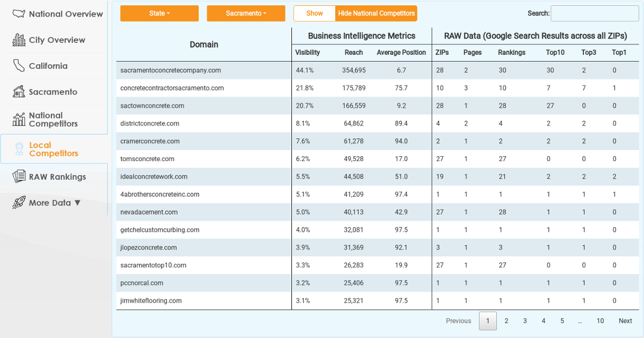Open the Sacramento city dropdown

point(246,13)
